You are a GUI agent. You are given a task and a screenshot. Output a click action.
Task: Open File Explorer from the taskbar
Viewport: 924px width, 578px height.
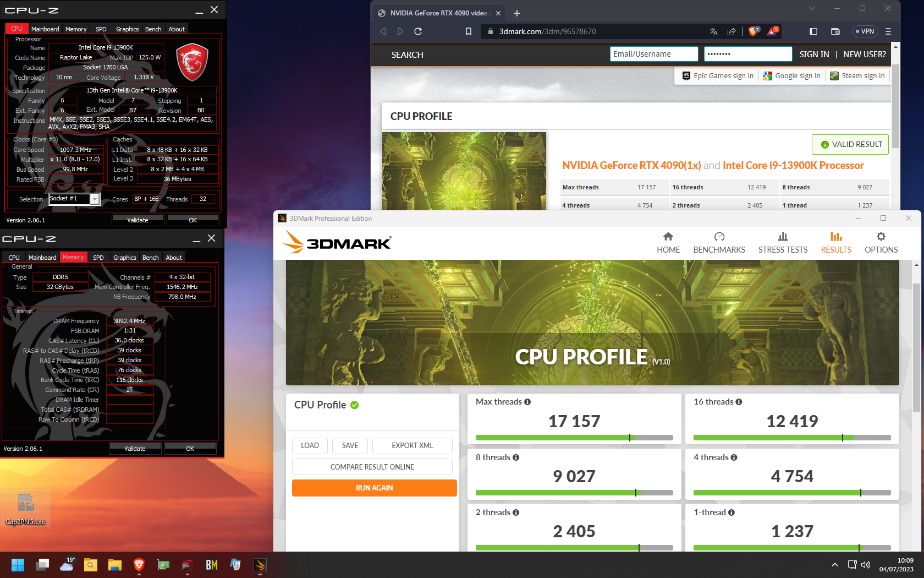114,565
